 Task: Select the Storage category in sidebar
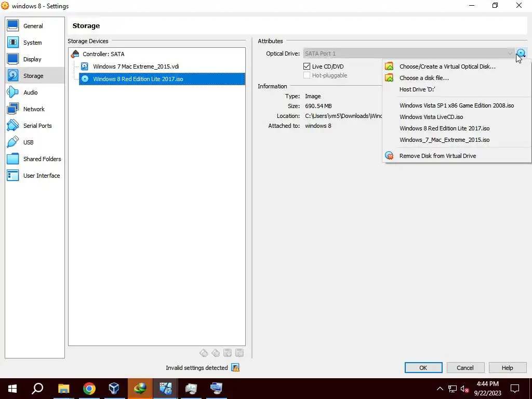(x=35, y=76)
